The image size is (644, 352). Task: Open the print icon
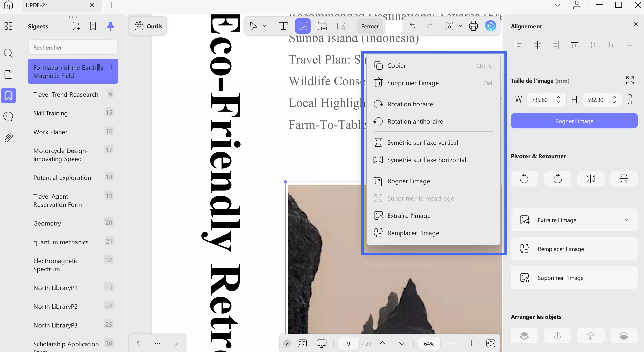473,26
